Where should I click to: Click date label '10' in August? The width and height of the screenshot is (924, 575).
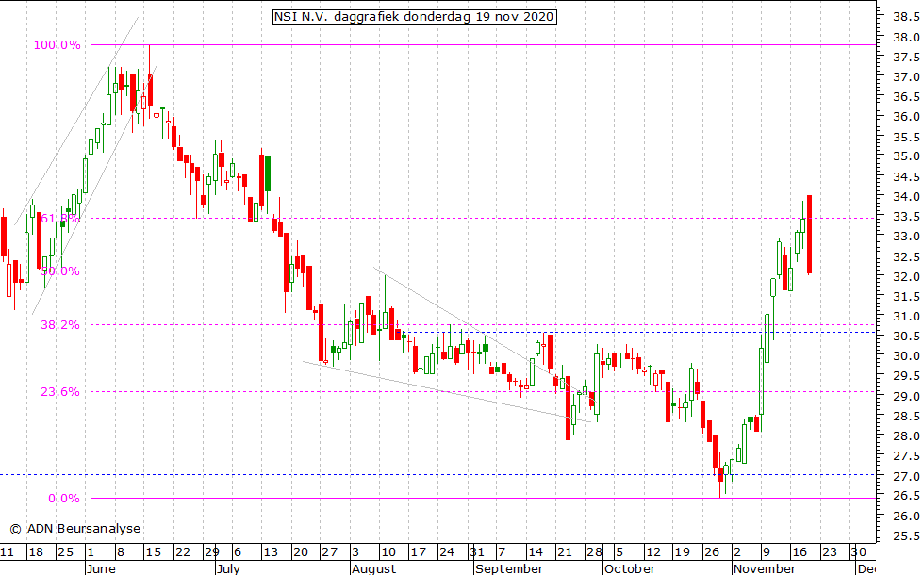pyautogui.click(x=388, y=552)
